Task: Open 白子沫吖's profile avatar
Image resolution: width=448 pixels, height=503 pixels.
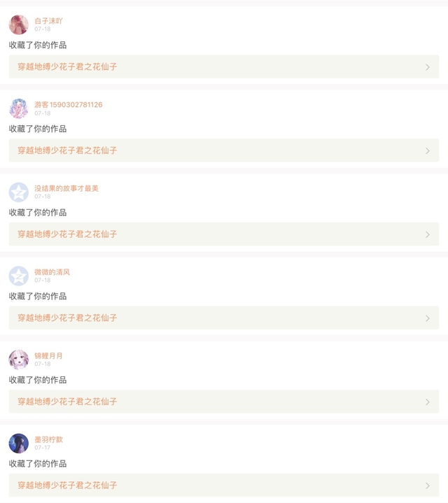Action: (x=19, y=24)
